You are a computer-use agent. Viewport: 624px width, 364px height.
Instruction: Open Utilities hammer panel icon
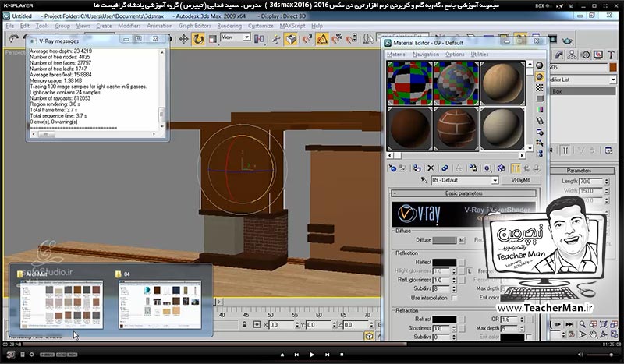[612, 55]
